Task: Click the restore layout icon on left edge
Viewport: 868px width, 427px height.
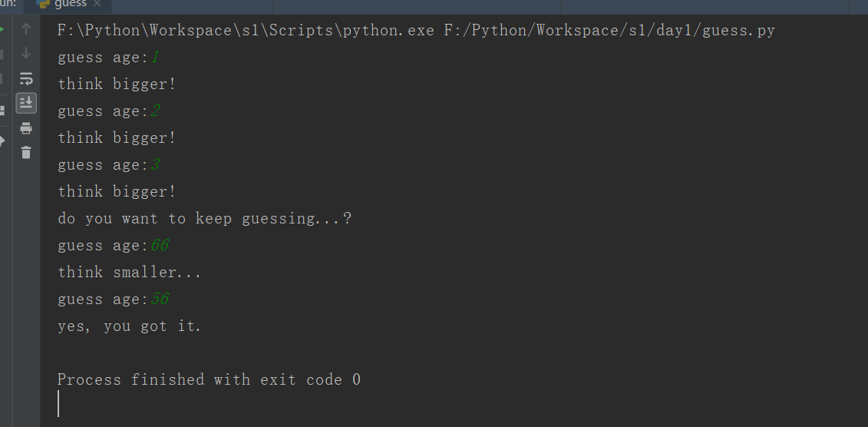Action: (x=2, y=111)
